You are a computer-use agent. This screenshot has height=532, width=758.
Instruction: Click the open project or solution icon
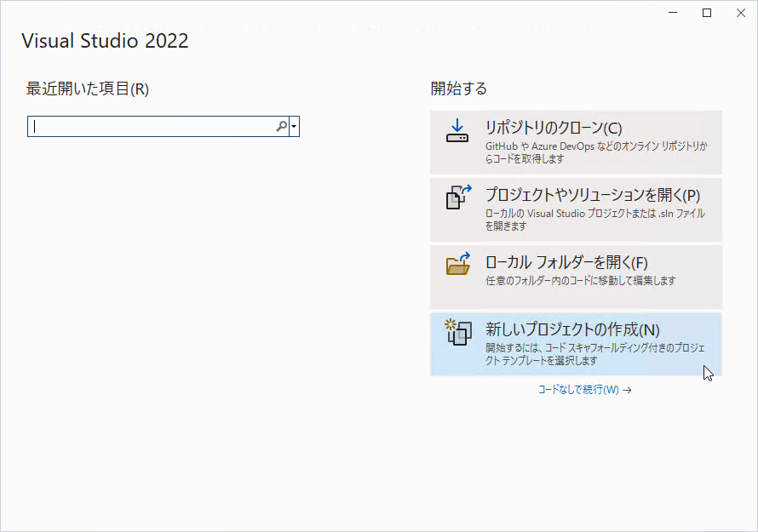click(458, 197)
